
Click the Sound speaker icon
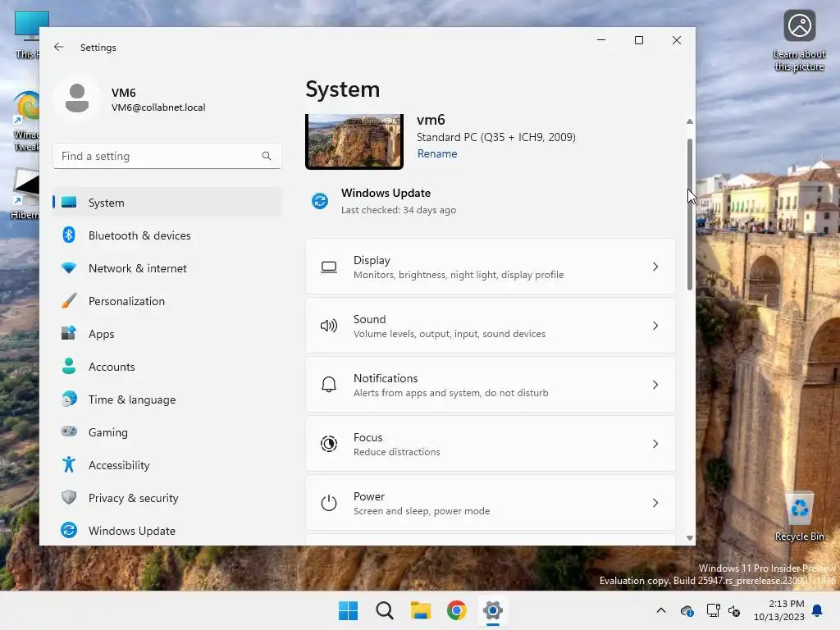point(329,326)
